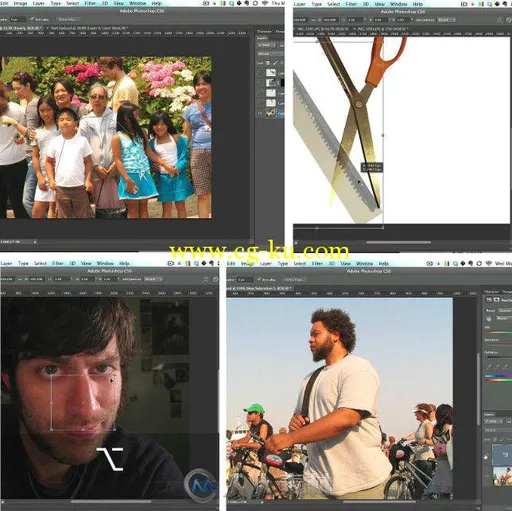
Task: Open View menu in scissors window
Action: pos(379,4)
